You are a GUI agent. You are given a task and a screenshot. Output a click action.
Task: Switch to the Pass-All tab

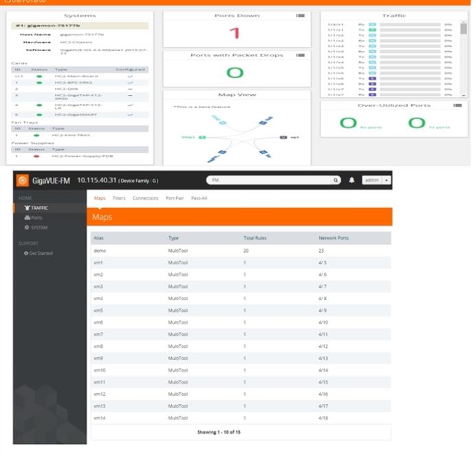click(x=199, y=198)
